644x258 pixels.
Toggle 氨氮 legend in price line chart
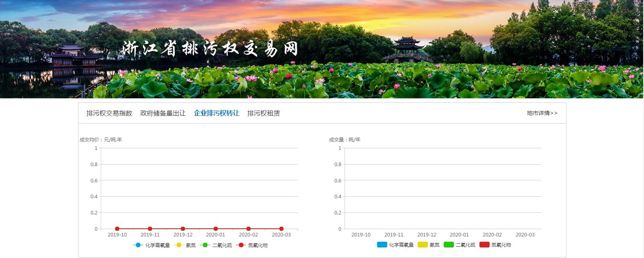coord(185,245)
